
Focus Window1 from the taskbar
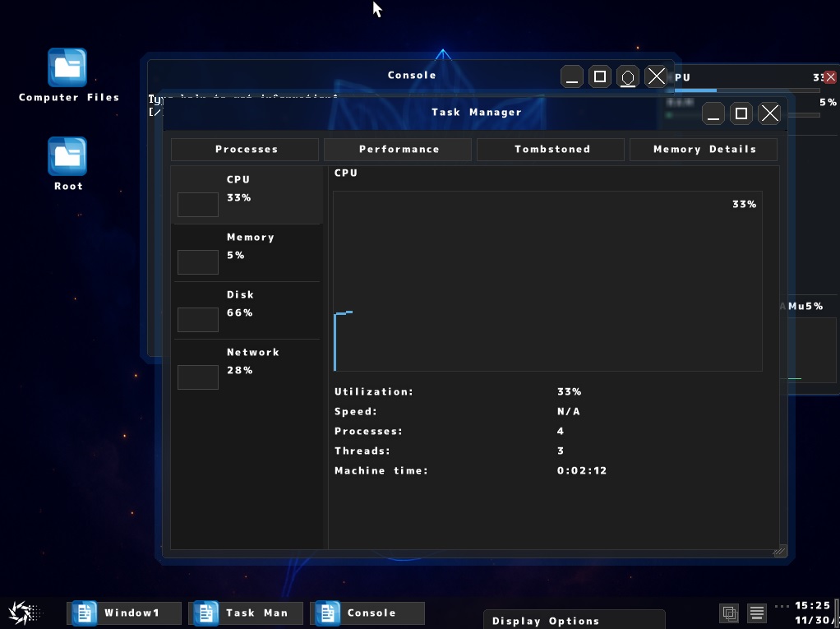pyautogui.click(x=124, y=613)
